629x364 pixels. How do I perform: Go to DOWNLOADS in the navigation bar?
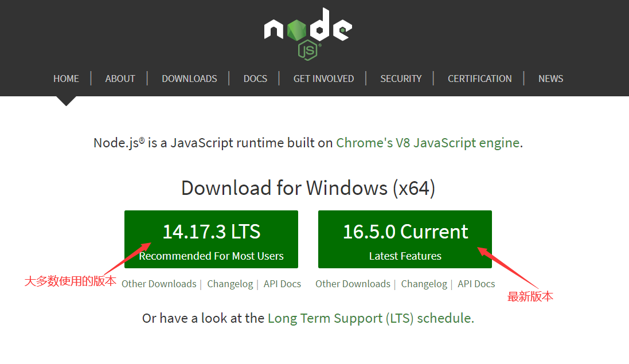pos(189,79)
